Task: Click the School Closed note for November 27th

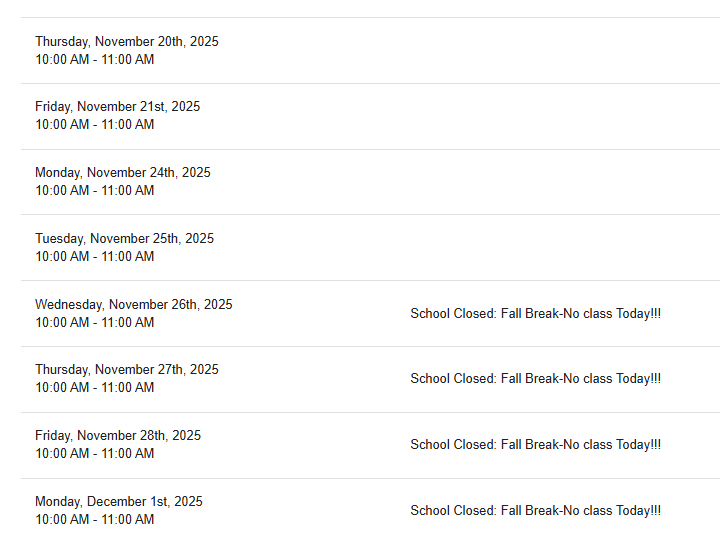Action: point(535,378)
